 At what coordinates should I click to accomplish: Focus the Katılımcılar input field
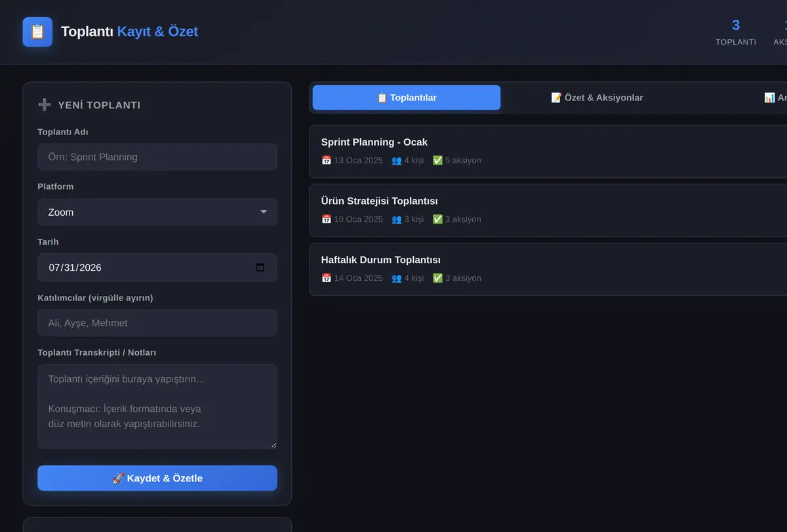(x=157, y=323)
